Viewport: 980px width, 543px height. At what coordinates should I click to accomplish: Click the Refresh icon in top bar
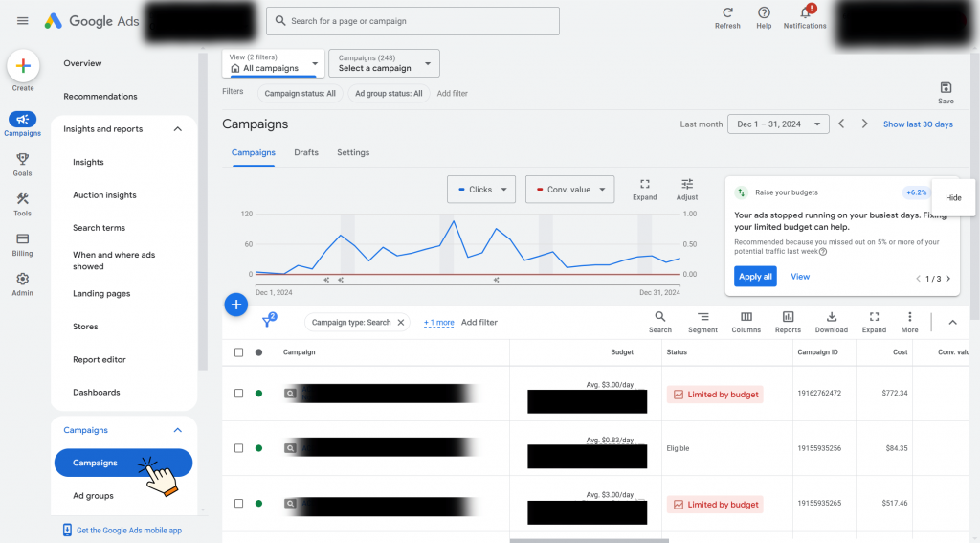click(x=727, y=13)
